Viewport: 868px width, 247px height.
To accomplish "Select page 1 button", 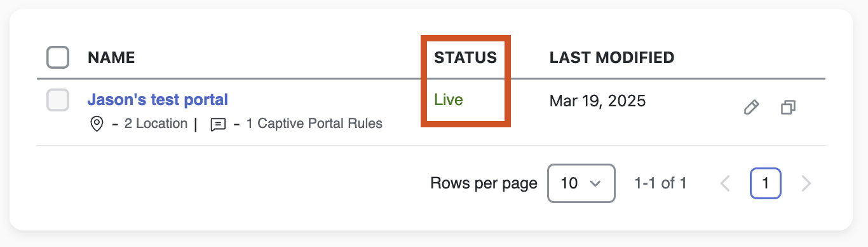I will click(766, 183).
